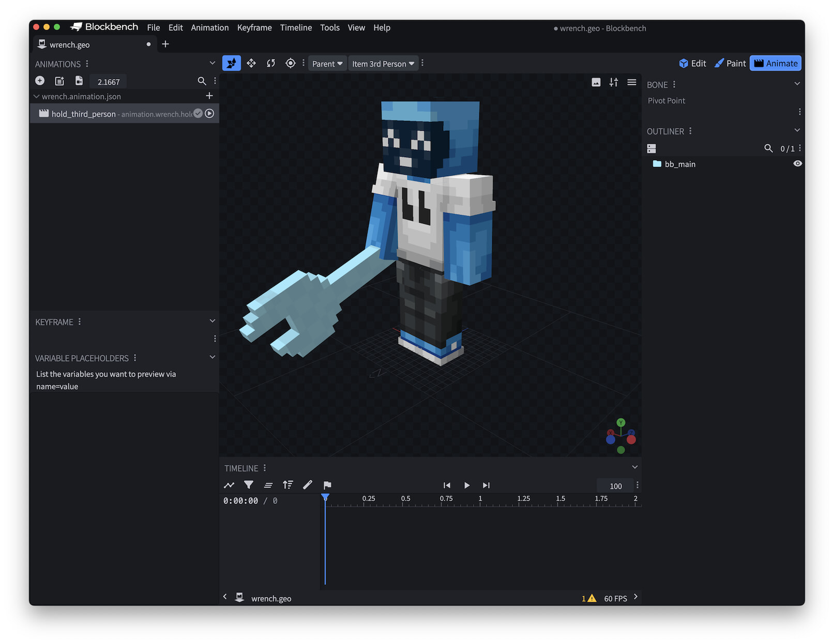Image resolution: width=834 pixels, height=644 pixels.
Task: Click the load animation file icon
Action: point(59,81)
